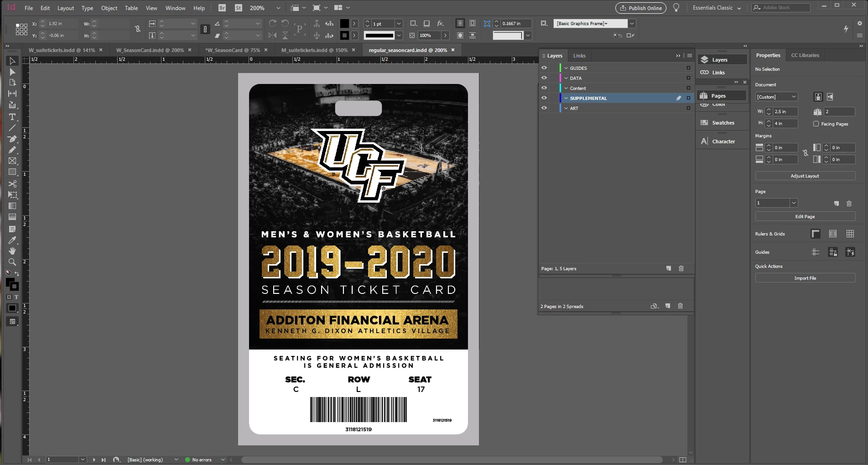
Task: Select the Note tool
Action: tap(12, 229)
